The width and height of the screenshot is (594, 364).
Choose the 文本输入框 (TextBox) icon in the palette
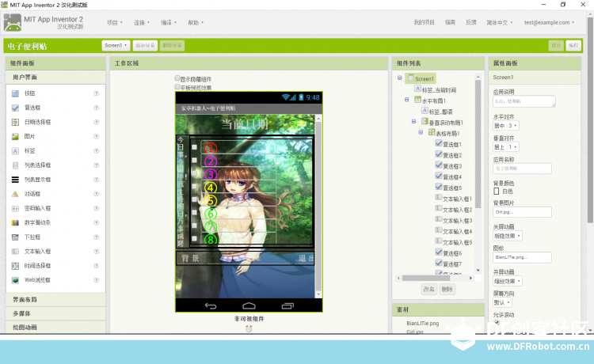tap(15, 252)
